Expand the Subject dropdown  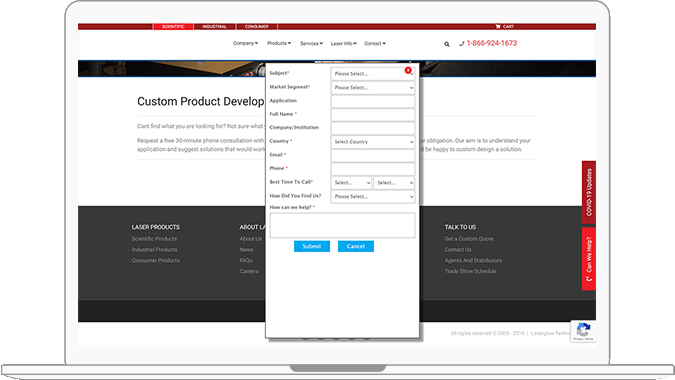pos(373,74)
